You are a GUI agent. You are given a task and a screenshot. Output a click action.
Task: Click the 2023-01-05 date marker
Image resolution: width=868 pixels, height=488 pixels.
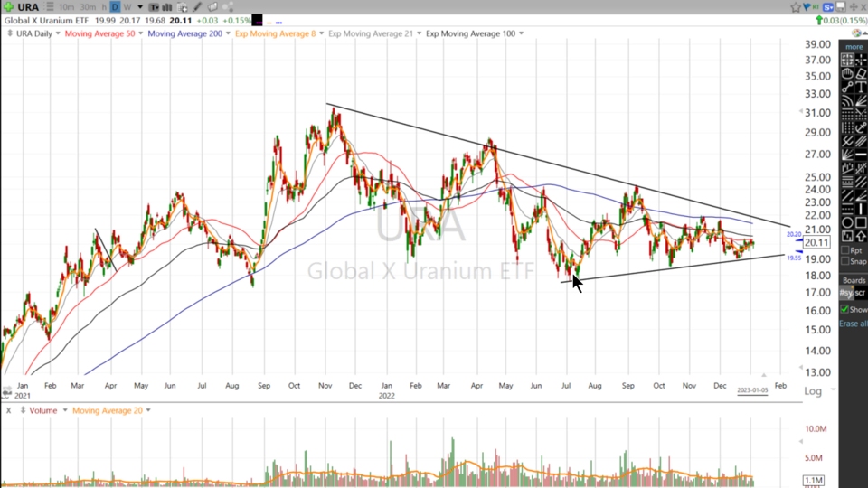752,390
